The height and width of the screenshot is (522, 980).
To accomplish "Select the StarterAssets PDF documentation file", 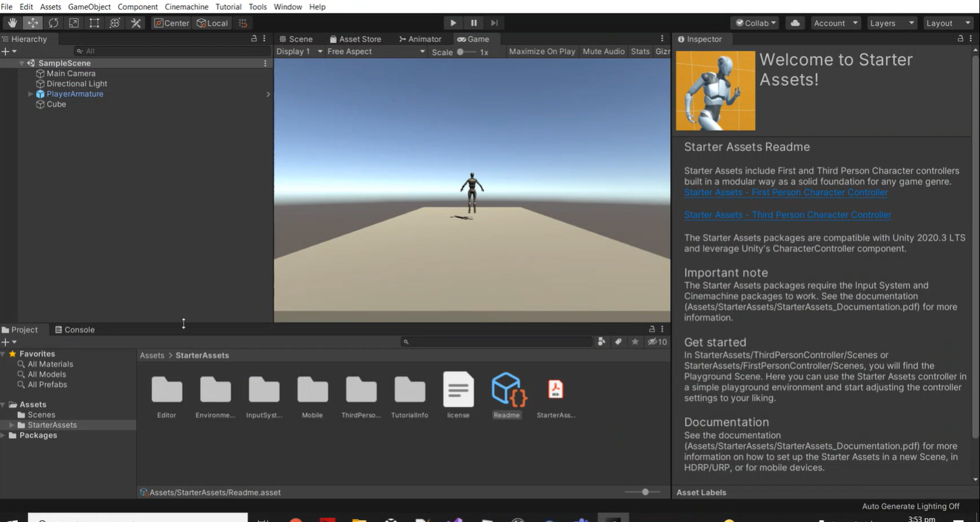I will [556, 396].
